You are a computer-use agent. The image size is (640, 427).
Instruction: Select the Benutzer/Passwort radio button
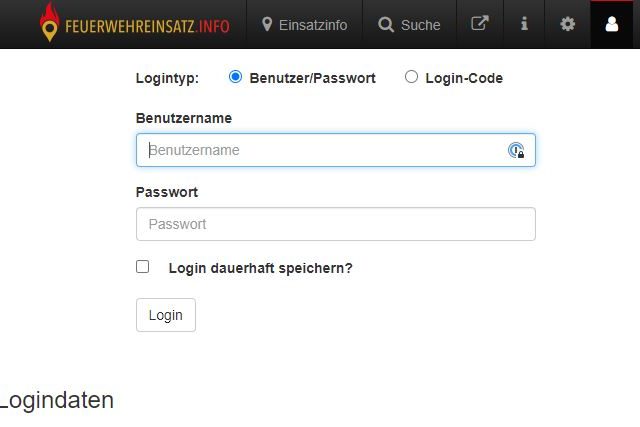click(236, 77)
